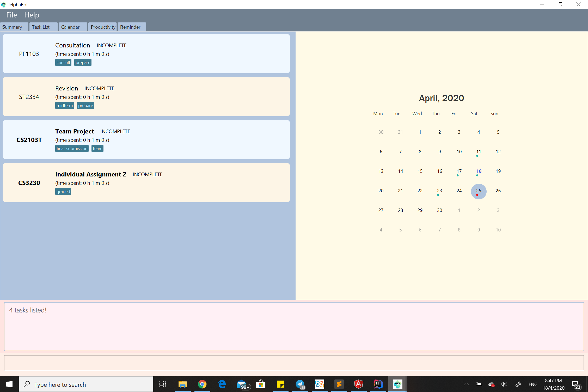Select April 25 on the calendar
This screenshot has height=392, width=588.
coord(479,191)
